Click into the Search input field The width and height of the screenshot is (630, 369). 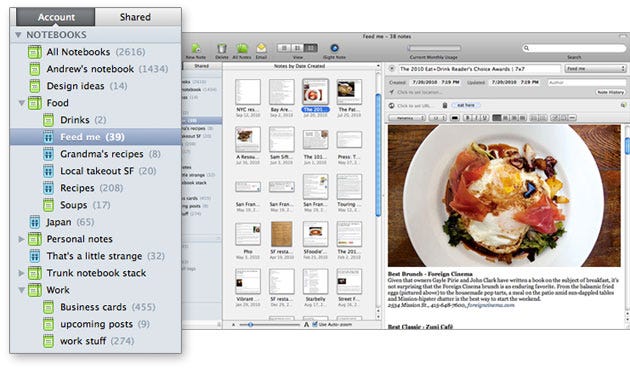point(574,48)
